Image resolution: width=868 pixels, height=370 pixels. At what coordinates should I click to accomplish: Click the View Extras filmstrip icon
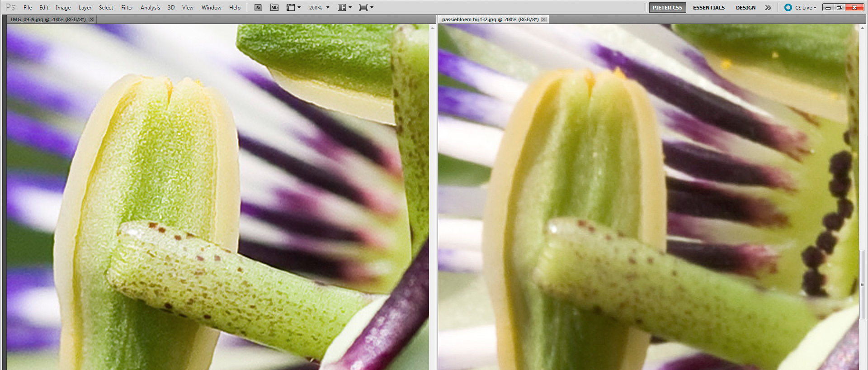[291, 8]
